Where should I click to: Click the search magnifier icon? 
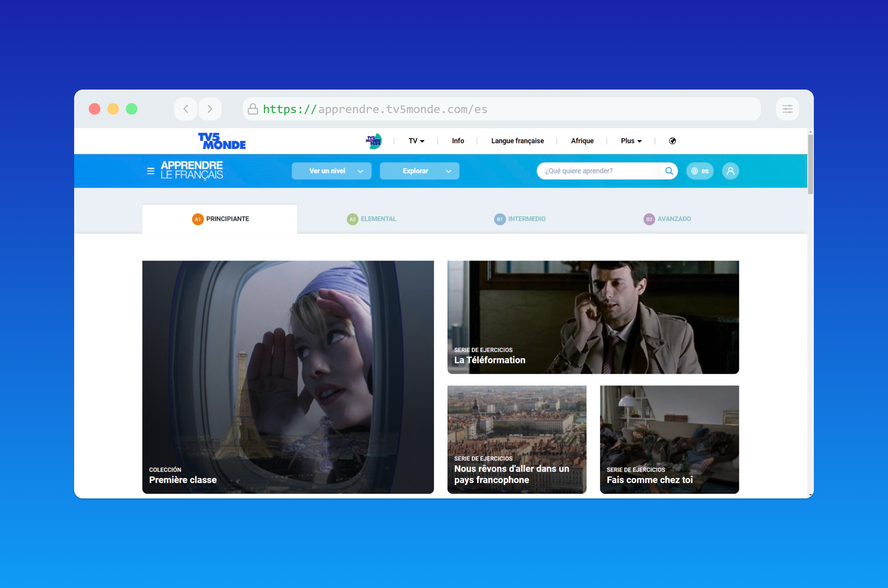pyautogui.click(x=669, y=171)
